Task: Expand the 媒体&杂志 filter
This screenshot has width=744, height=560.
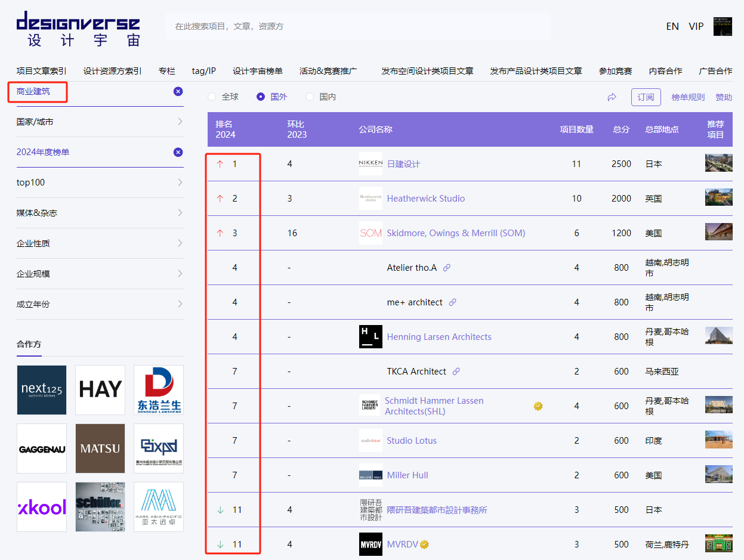Action: click(100, 213)
